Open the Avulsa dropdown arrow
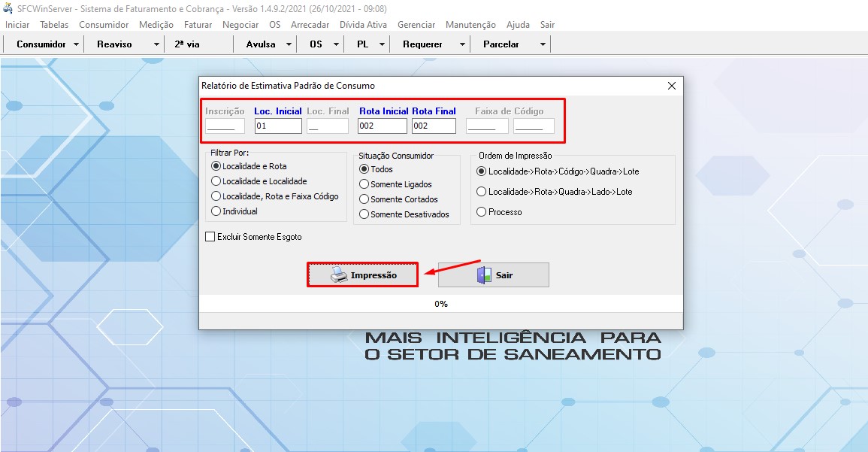Screen dimensions: 868x452 click(x=289, y=44)
